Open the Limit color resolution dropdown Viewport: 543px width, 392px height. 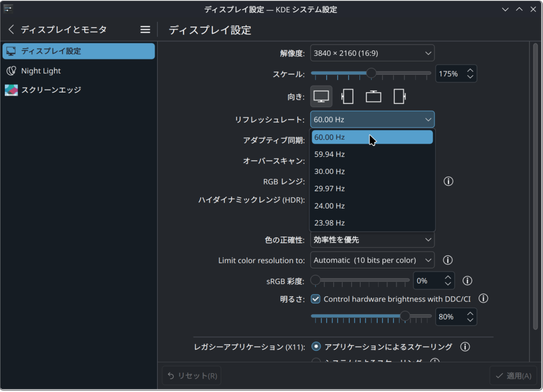coord(372,260)
